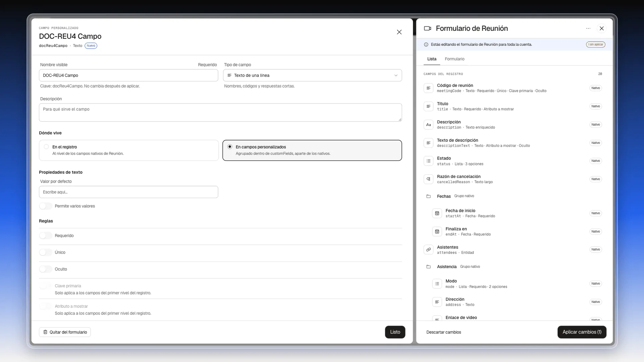Image resolution: width=644 pixels, height=362 pixels.
Task: Open the three-dots menu in Formulario de Reunión
Action: [x=588, y=28]
